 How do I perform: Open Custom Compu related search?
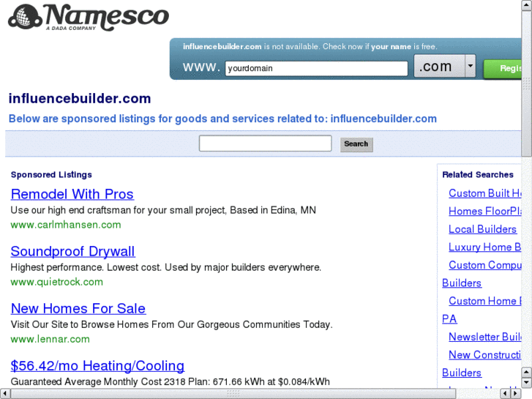point(485,265)
